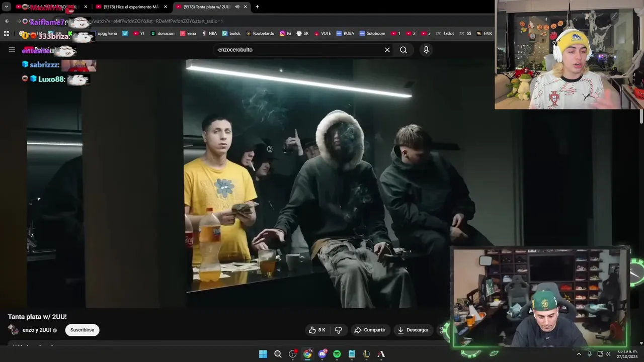Viewport: 644px width, 362px height.
Task: Click the tray microphone icon
Action: point(590,354)
